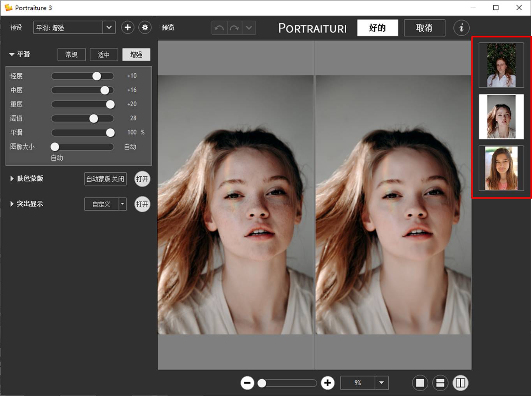Open preset settings gear icon

coord(145,28)
